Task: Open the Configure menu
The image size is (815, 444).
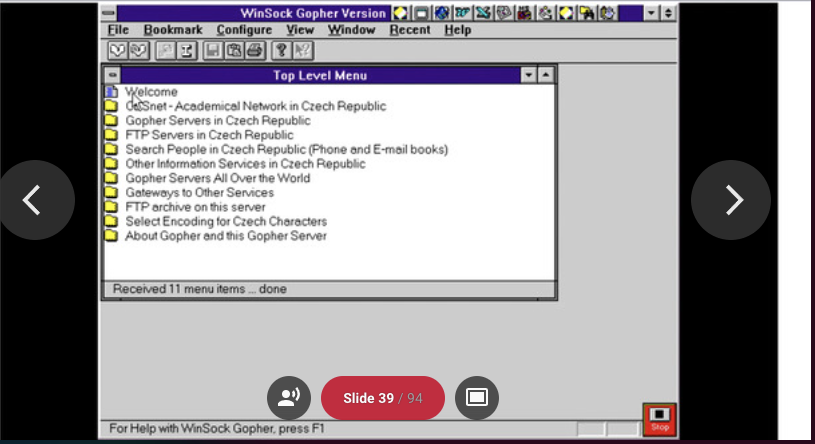Action: click(x=244, y=30)
